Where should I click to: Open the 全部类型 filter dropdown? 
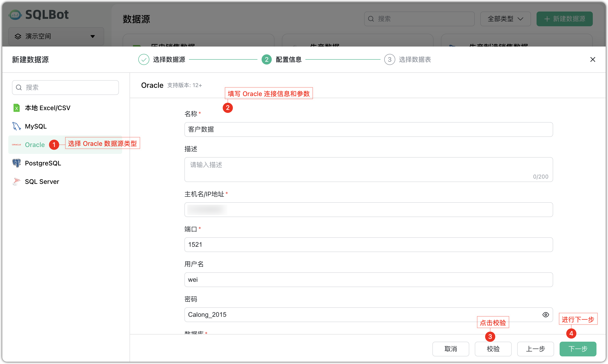coord(505,19)
